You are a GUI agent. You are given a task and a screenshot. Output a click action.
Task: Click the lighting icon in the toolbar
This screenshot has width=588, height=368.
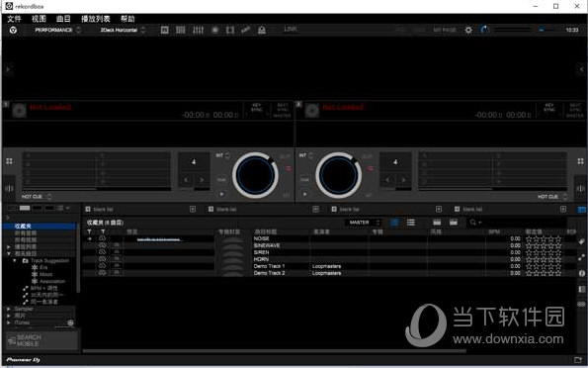[246, 30]
